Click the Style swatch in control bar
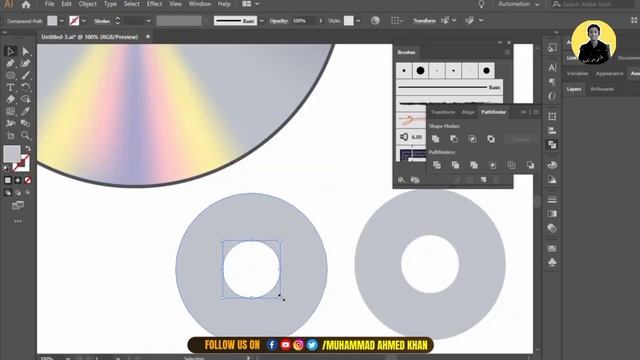The width and height of the screenshot is (640, 360). click(x=349, y=21)
